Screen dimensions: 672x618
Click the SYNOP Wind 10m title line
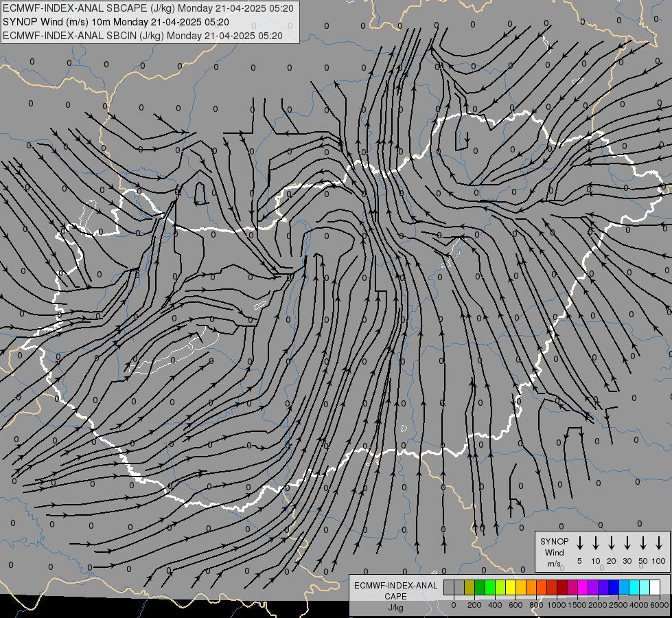116,22
